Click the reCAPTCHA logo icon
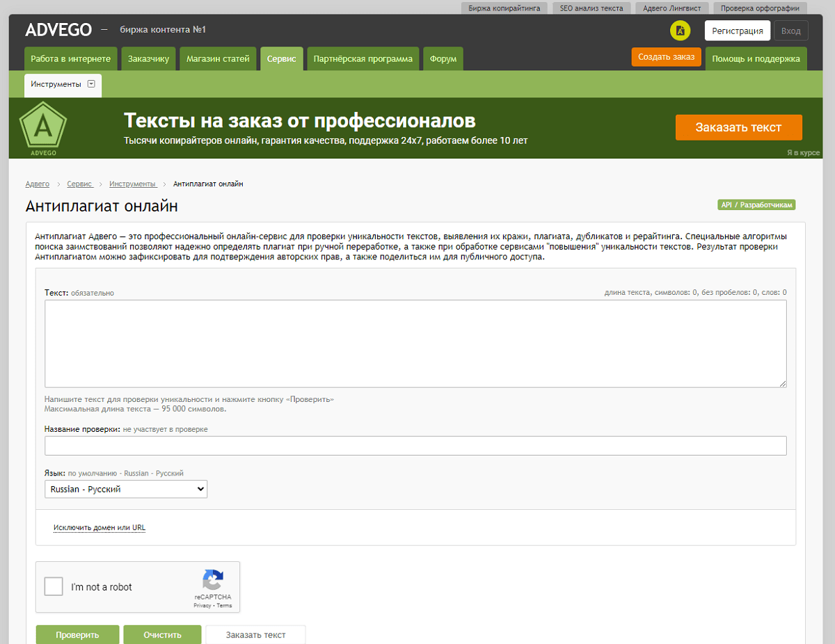 (213, 580)
